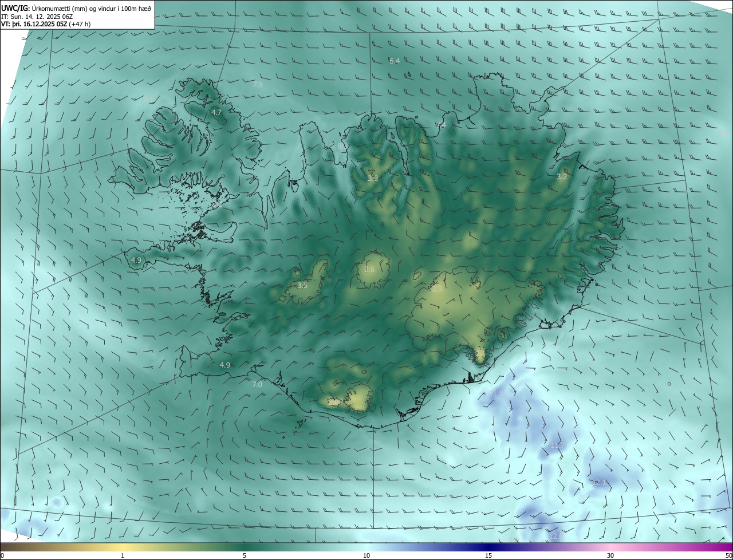Click the 8.3 value label on the north coast
Image resolution: width=733 pixels, height=560 pixels.
coord(342,147)
